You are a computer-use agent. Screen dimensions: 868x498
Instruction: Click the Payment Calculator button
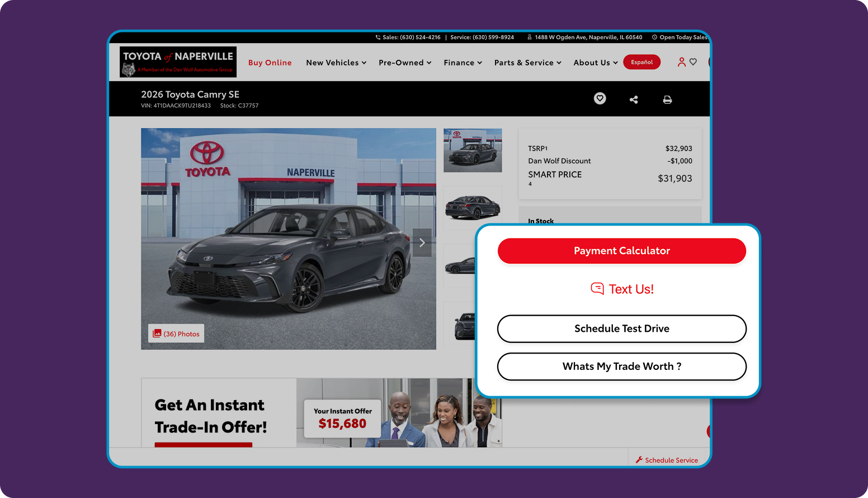click(621, 251)
